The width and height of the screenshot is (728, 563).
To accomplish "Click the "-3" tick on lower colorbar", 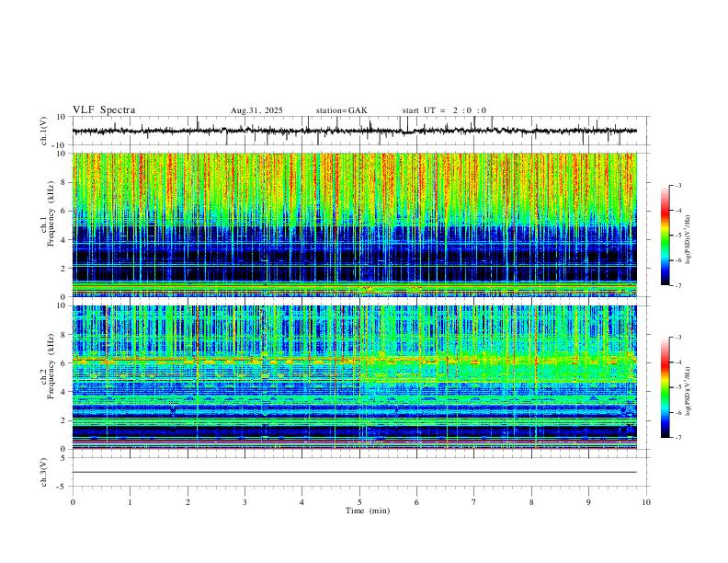I will click(678, 338).
